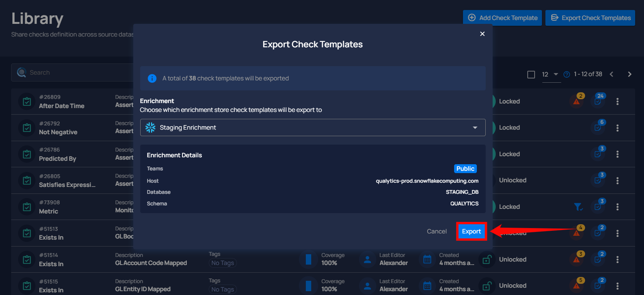Click filter icon on Metric row
Image resolution: width=644 pixels, height=295 pixels.
pos(578,207)
